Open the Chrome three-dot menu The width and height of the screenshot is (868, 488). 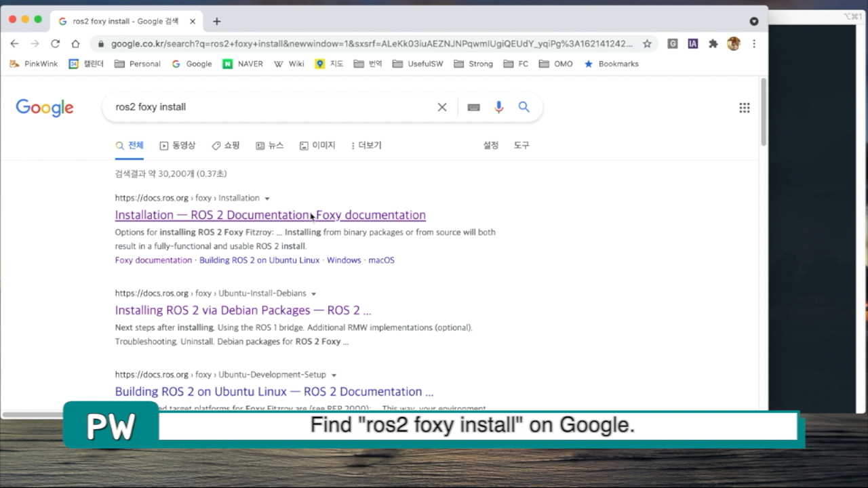click(x=753, y=43)
